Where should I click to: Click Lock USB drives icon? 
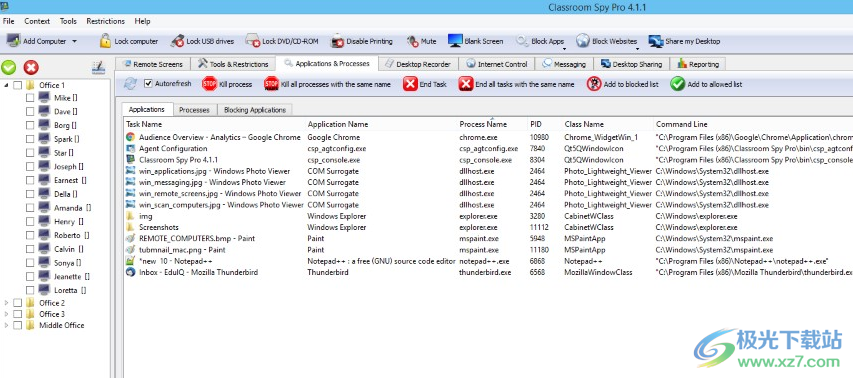click(x=177, y=41)
